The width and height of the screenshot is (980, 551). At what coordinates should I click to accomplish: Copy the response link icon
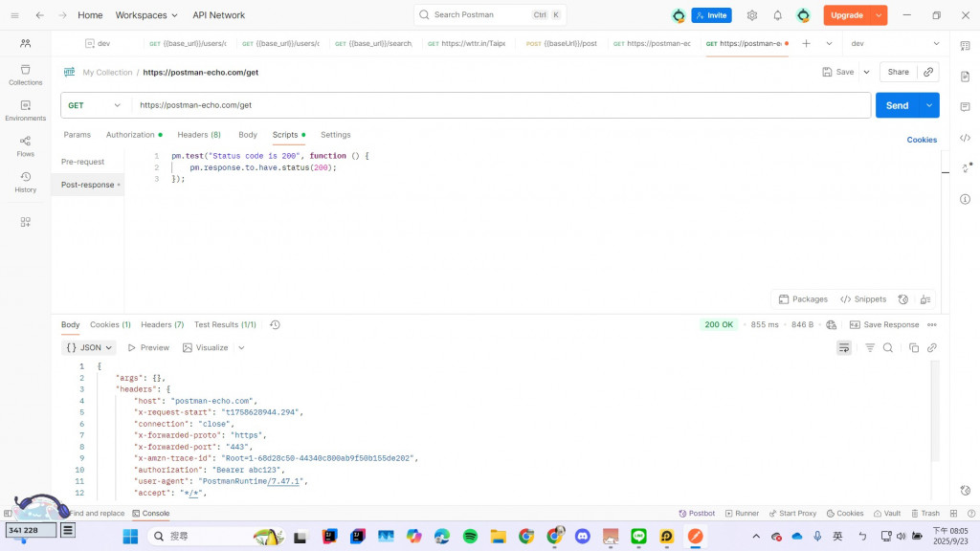click(x=932, y=348)
